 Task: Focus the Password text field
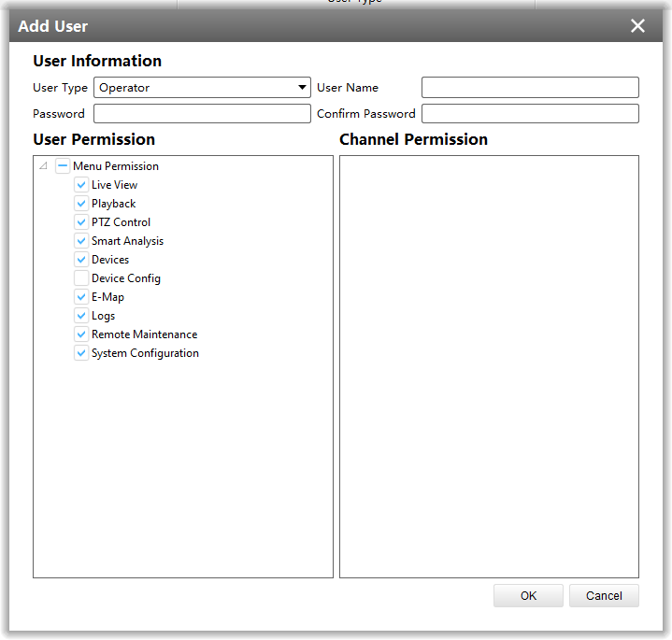coord(202,114)
